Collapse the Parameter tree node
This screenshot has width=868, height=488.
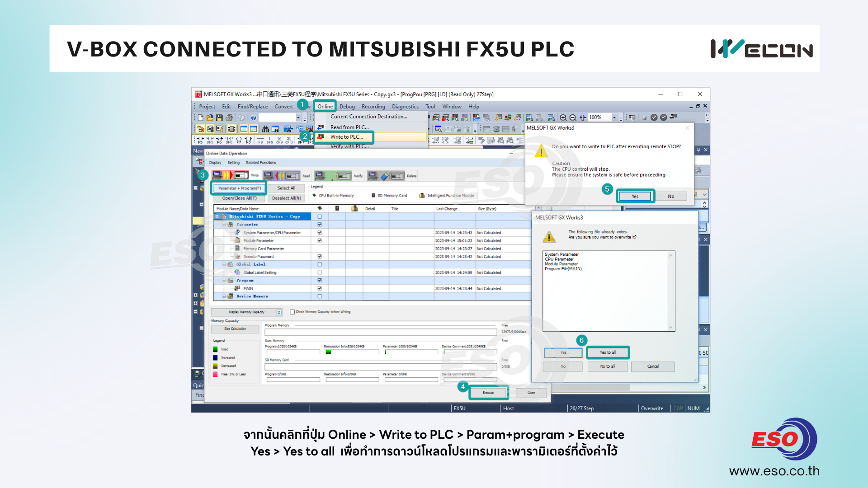tap(224, 225)
